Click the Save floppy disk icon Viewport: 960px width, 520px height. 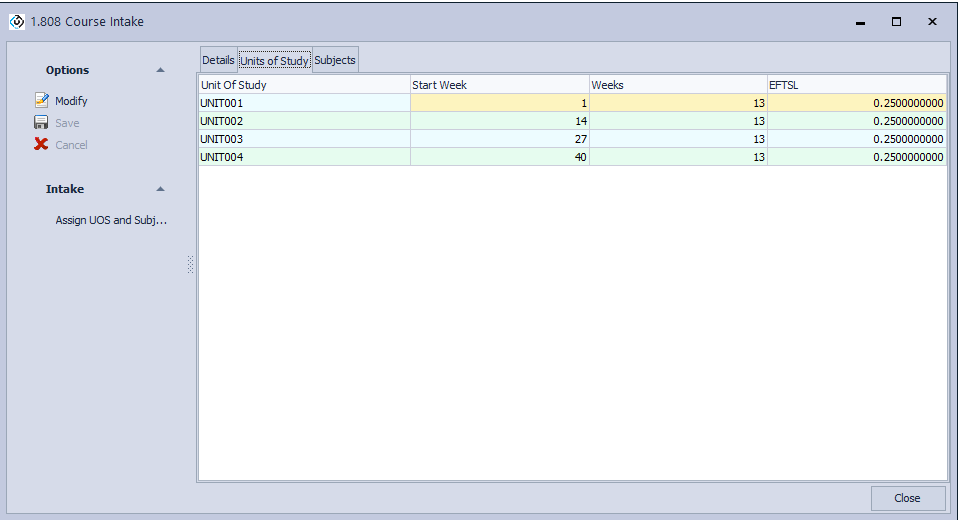coord(41,123)
